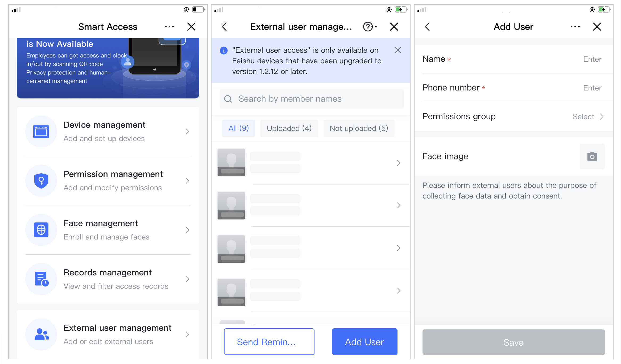Viewport: 621px width, 364px height.
Task: Tap the back arrow on Add User screen
Action: 427,27
